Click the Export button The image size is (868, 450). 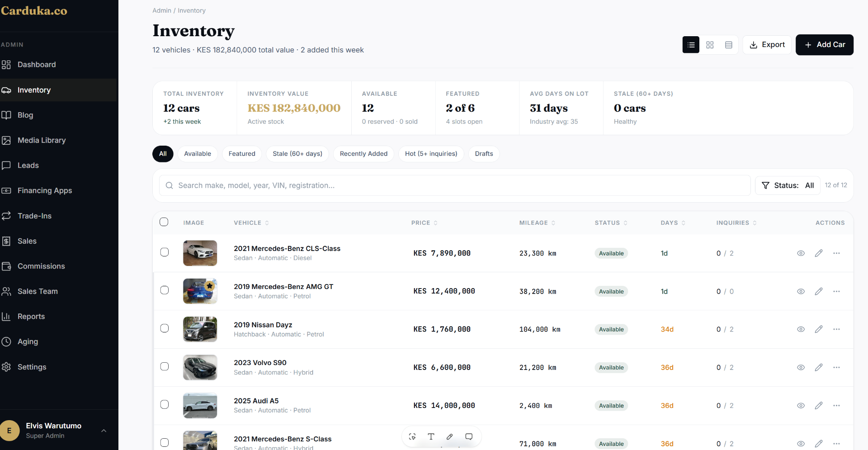tap(767, 45)
